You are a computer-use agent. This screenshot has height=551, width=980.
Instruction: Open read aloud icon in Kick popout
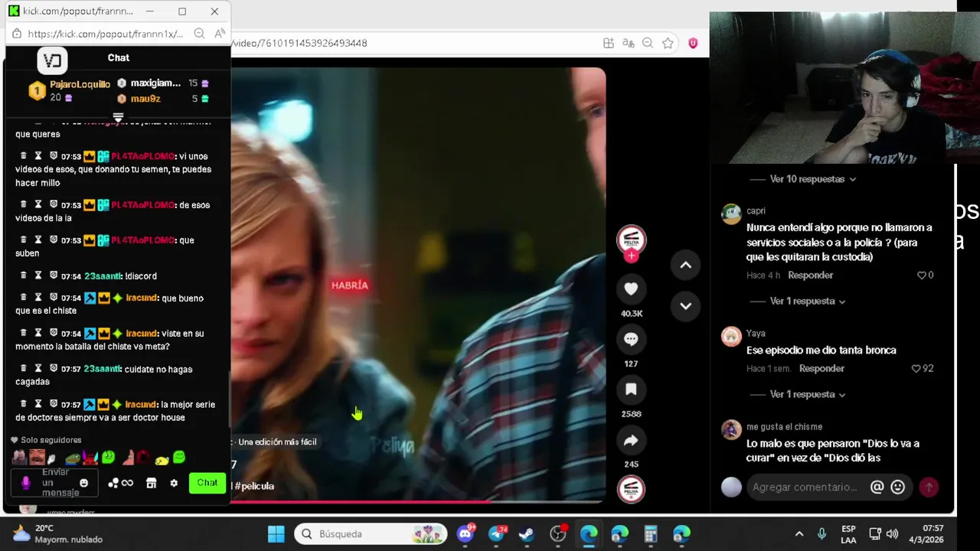tap(220, 33)
